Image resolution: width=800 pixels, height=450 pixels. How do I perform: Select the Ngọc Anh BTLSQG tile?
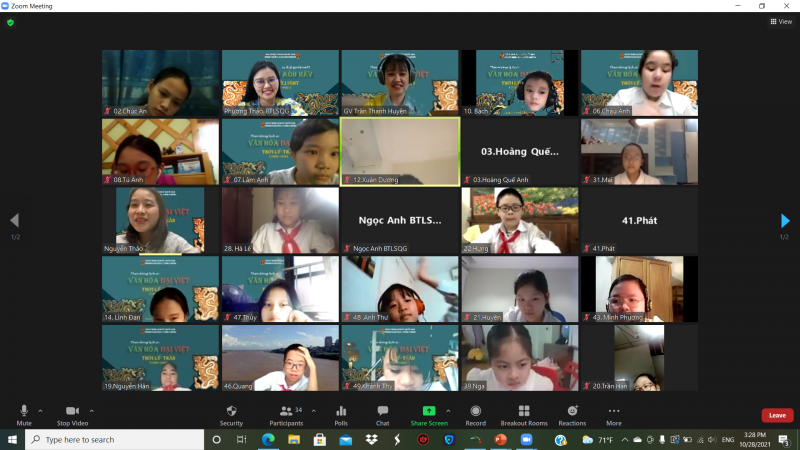[400, 220]
